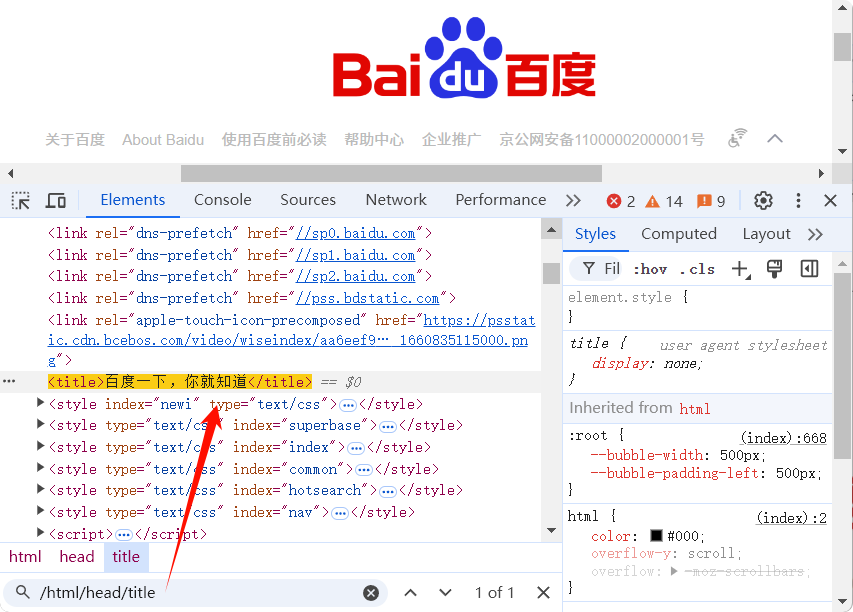853x612 pixels.
Task: Select the Styles sidebar tab
Action: click(595, 234)
